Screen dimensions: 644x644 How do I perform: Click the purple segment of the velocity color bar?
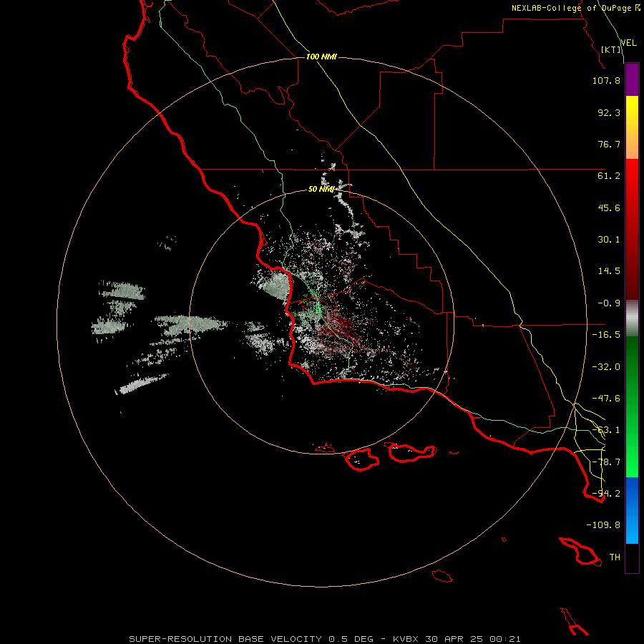(x=632, y=80)
